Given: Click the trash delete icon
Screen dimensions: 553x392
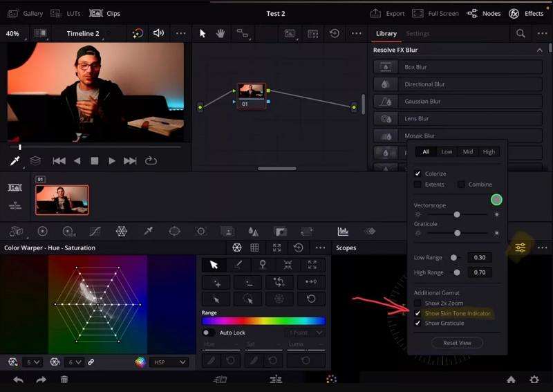Looking at the screenshot, I should click(x=64, y=380).
